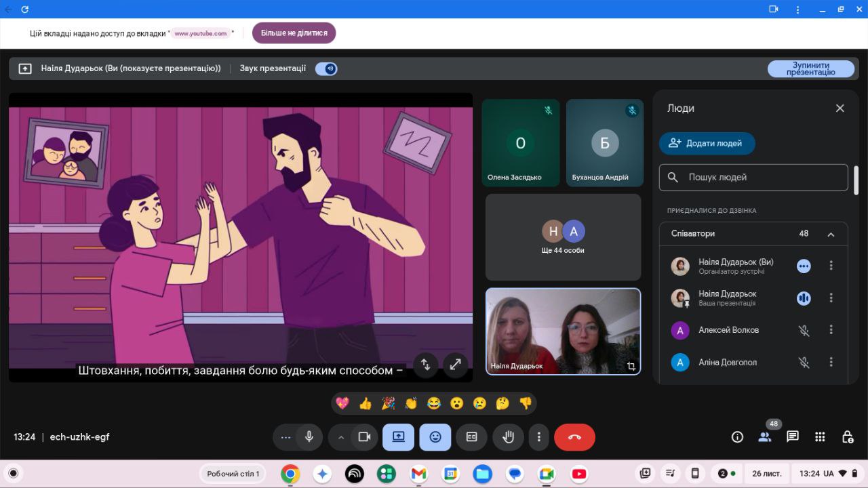Screen dimensions: 868x488
Task: Send the thumbs up reaction
Action: tap(366, 403)
